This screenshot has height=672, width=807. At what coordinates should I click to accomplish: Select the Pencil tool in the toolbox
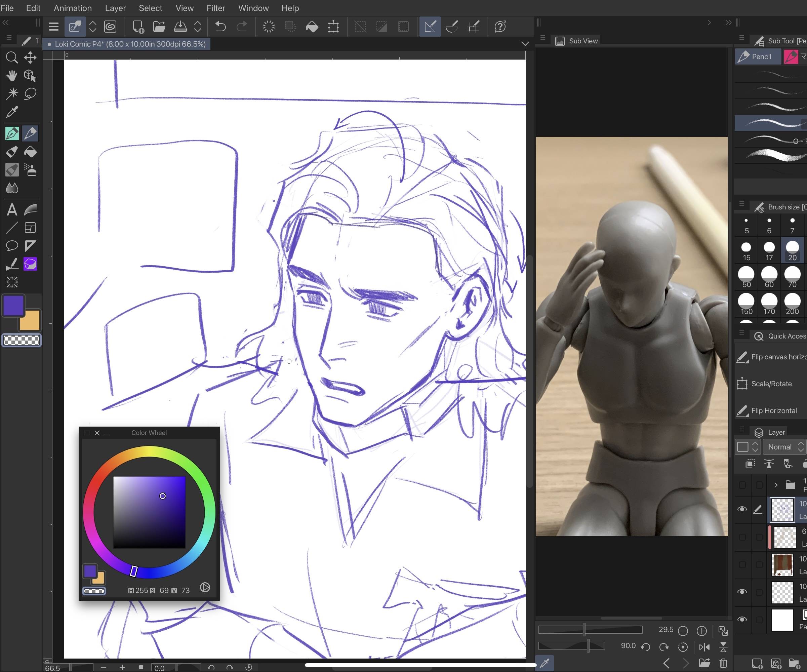point(30,134)
